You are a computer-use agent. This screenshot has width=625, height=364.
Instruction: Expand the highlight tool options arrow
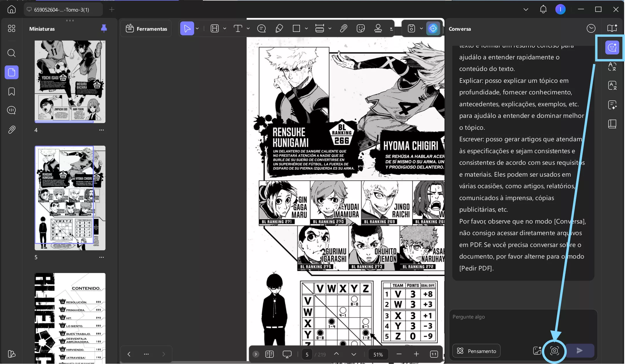tap(225, 28)
